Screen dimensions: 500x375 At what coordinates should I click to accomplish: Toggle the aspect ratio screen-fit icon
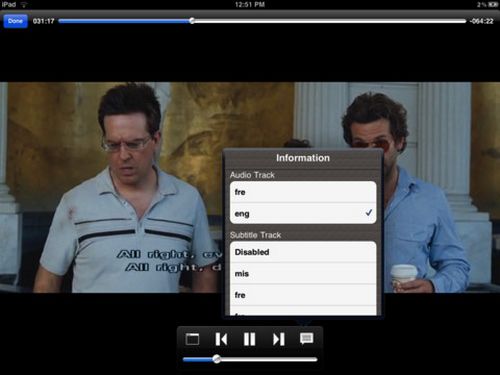192,339
